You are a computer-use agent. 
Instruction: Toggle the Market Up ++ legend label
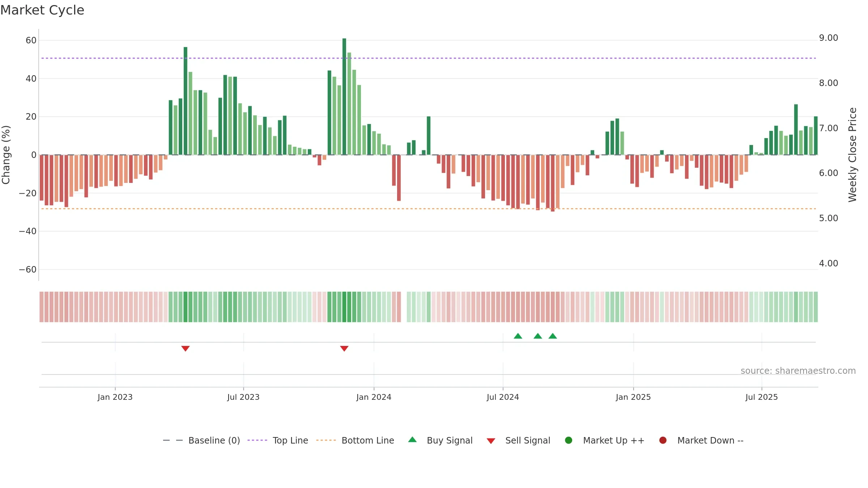(x=614, y=440)
